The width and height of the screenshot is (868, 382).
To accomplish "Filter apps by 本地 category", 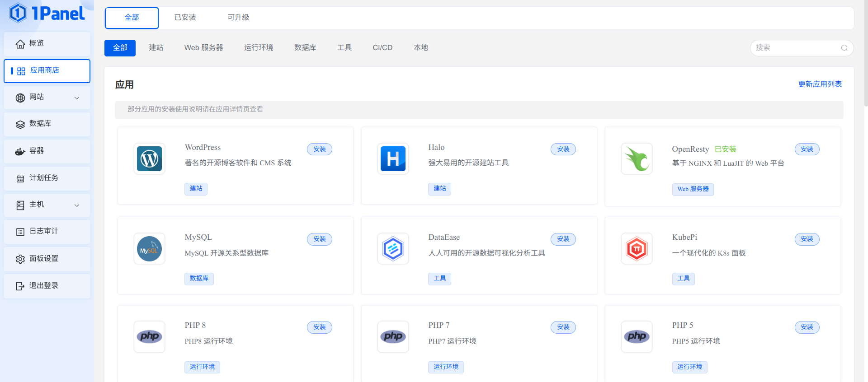I will (421, 48).
